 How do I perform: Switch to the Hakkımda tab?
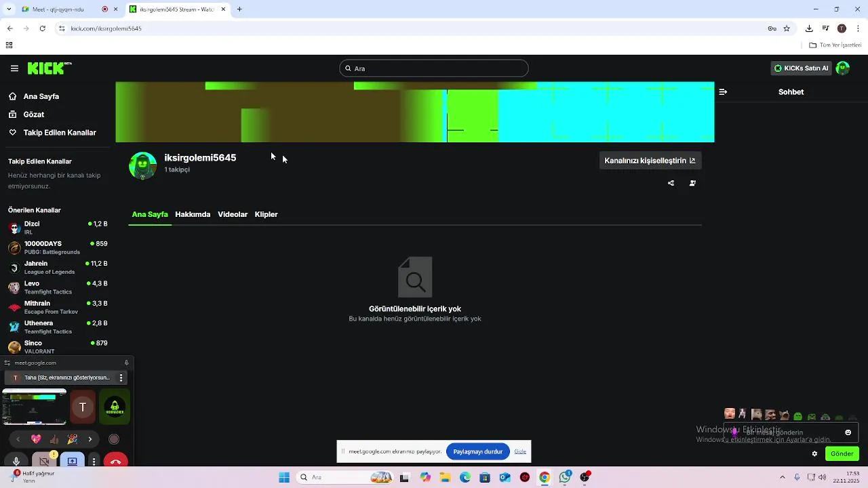coord(193,214)
